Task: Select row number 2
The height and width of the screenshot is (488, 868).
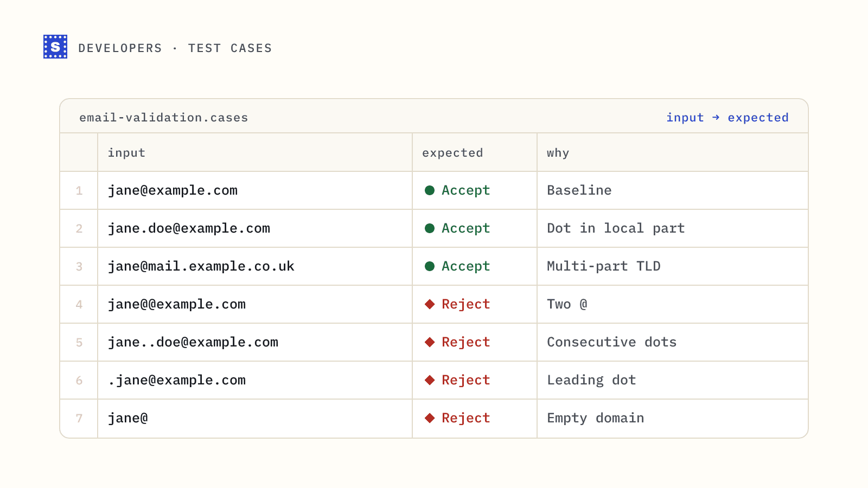Action: click(x=79, y=228)
